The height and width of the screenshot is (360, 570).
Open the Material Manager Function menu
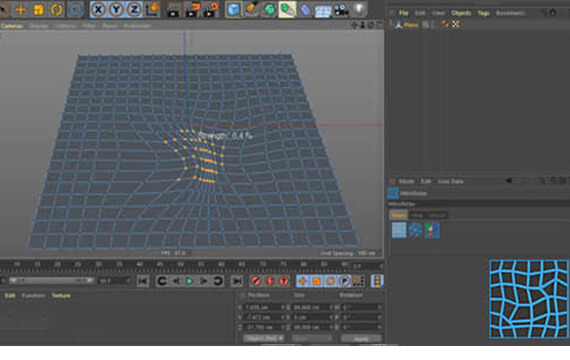[x=33, y=296]
